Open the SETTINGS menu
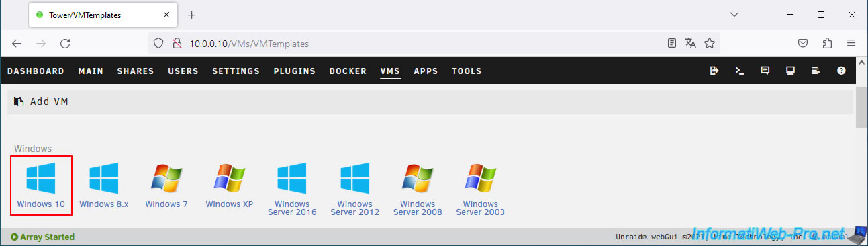Screen dimensions: 868x246 click(236, 71)
